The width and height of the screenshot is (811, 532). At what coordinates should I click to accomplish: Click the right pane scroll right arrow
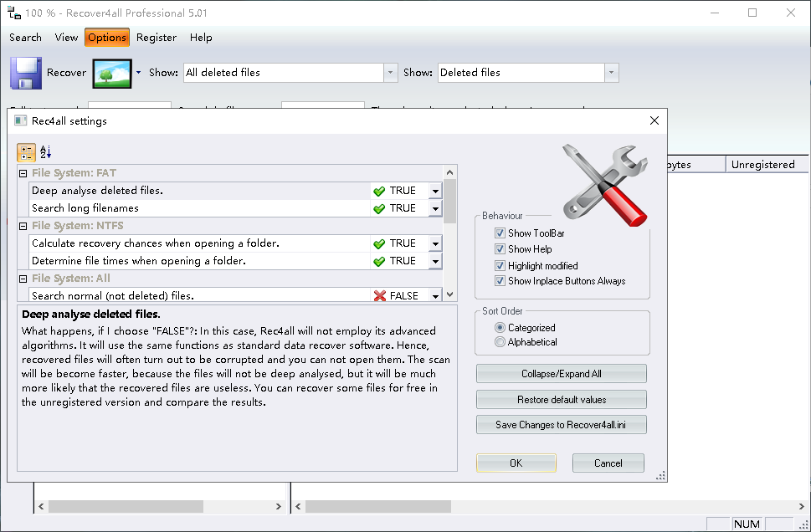point(801,507)
